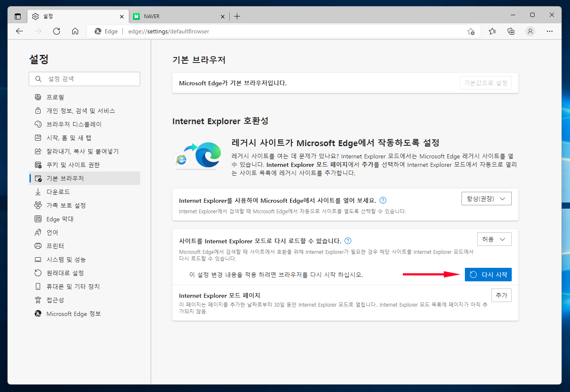Screen dimensions: 570x392
Task: Switch to the NAVER tab
Action: tap(179, 16)
